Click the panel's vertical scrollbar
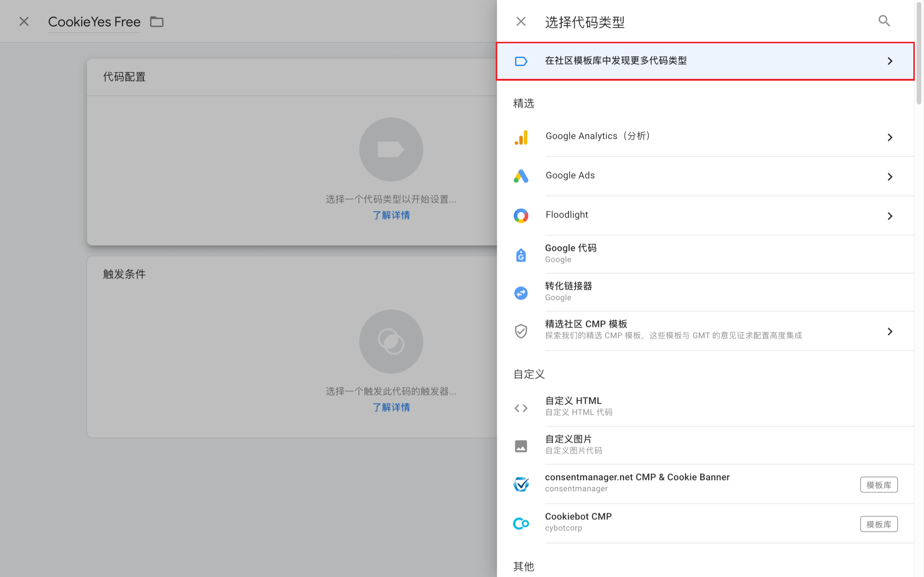 pos(918,54)
